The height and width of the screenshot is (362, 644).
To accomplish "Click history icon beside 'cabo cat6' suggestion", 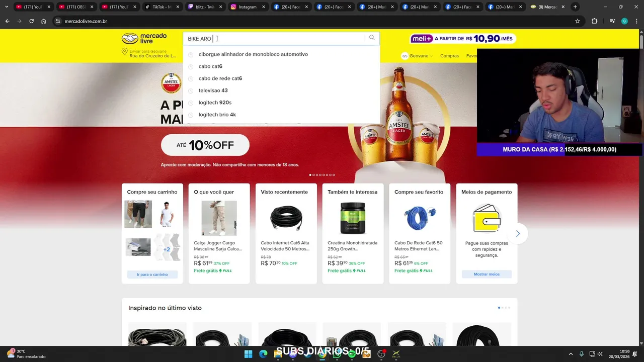I will pyautogui.click(x=191, y=66).
